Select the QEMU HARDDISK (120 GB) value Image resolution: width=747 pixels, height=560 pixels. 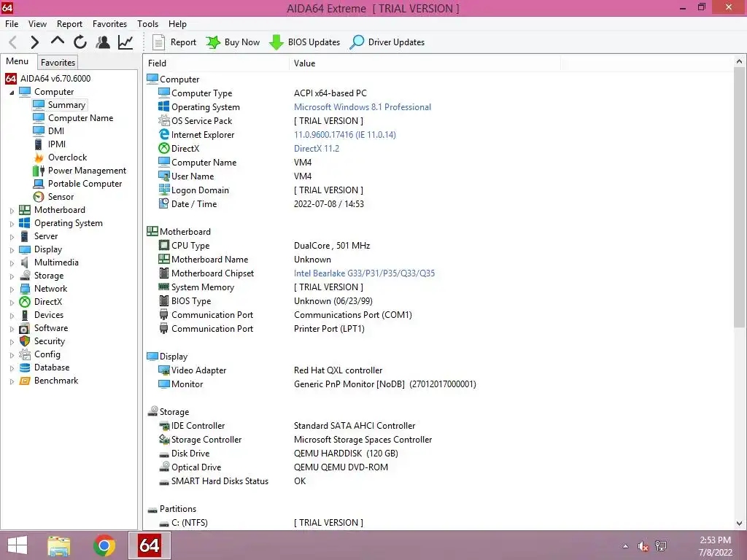click(x=346, y=454)
